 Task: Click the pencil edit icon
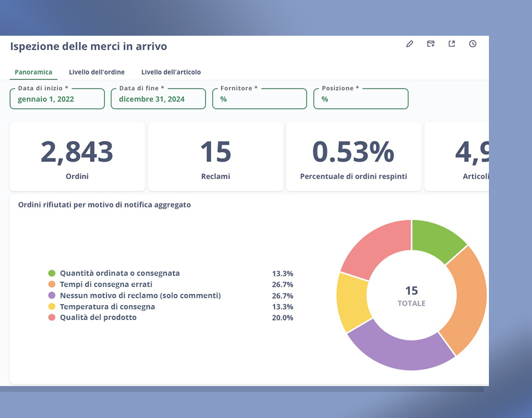(409, 44)
